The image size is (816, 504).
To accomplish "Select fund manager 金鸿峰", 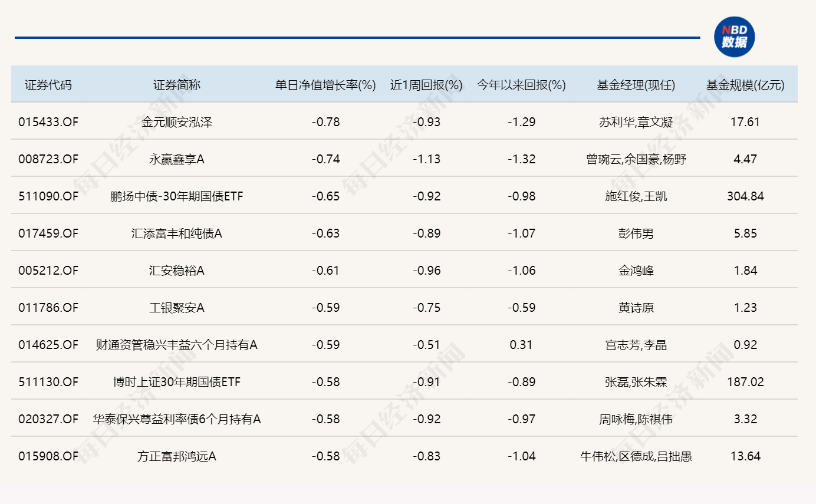I will (x=636, y=271).
